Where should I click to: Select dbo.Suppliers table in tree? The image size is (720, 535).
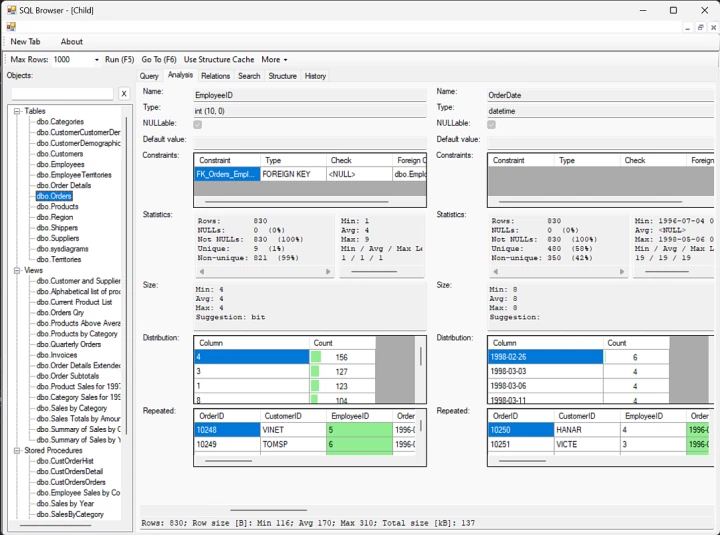pos(58,238)
